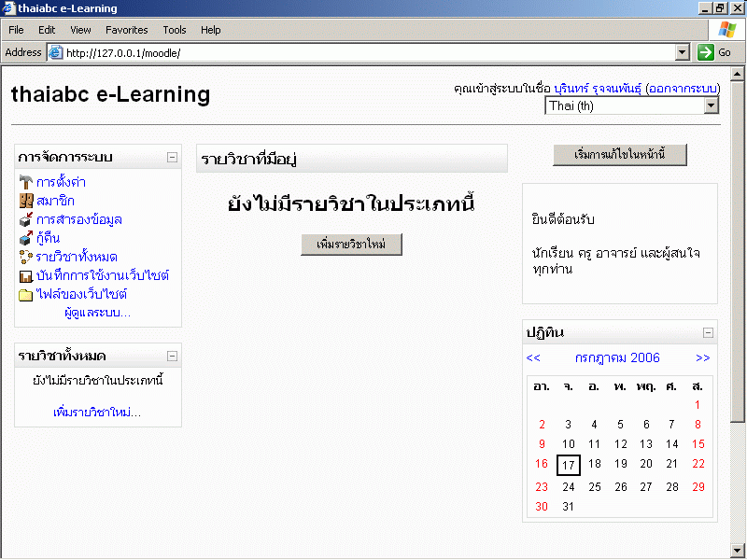Collapse the ปฏิทิน calendar block
747x560 pixels.
click(x=708, y=332)
